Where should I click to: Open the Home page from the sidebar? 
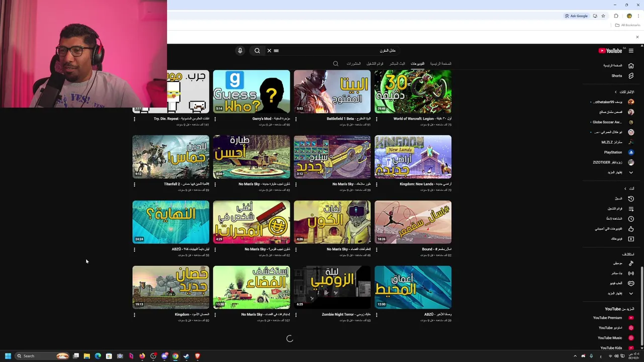pos(618,66)
